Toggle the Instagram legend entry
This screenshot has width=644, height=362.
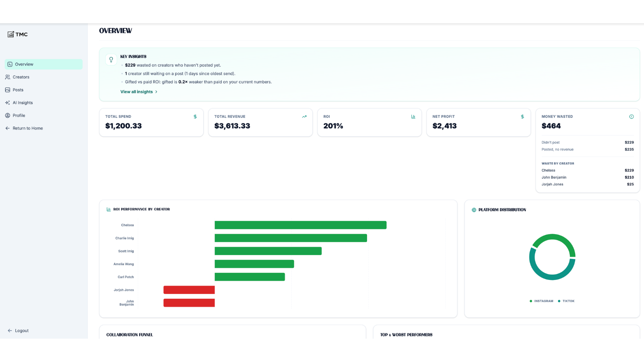click(541, 301)
